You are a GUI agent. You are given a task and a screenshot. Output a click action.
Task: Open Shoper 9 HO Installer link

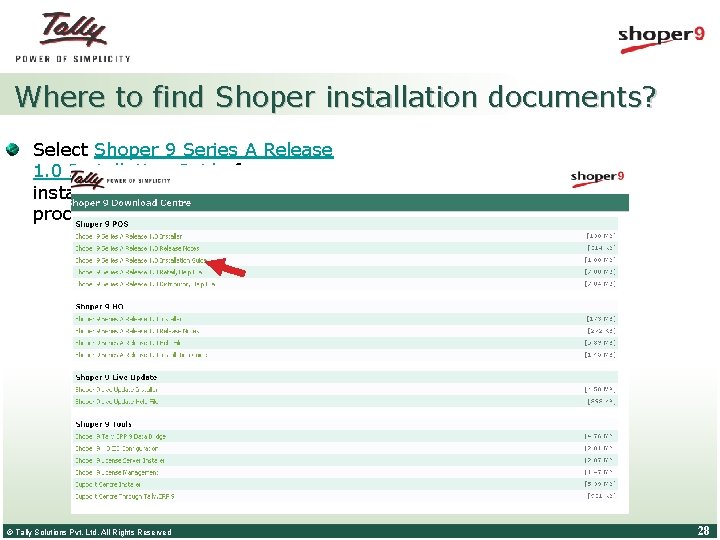pos(129,319)
